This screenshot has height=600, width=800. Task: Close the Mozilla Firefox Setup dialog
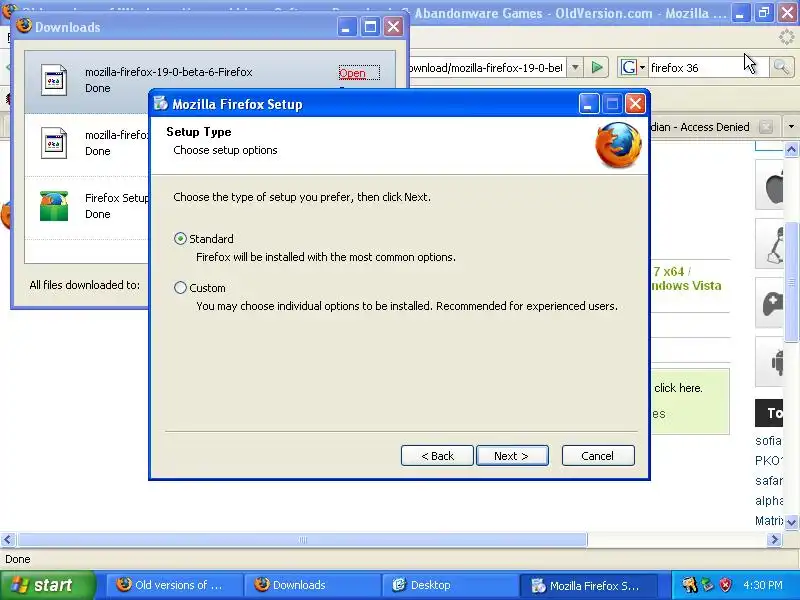point(635,104)
